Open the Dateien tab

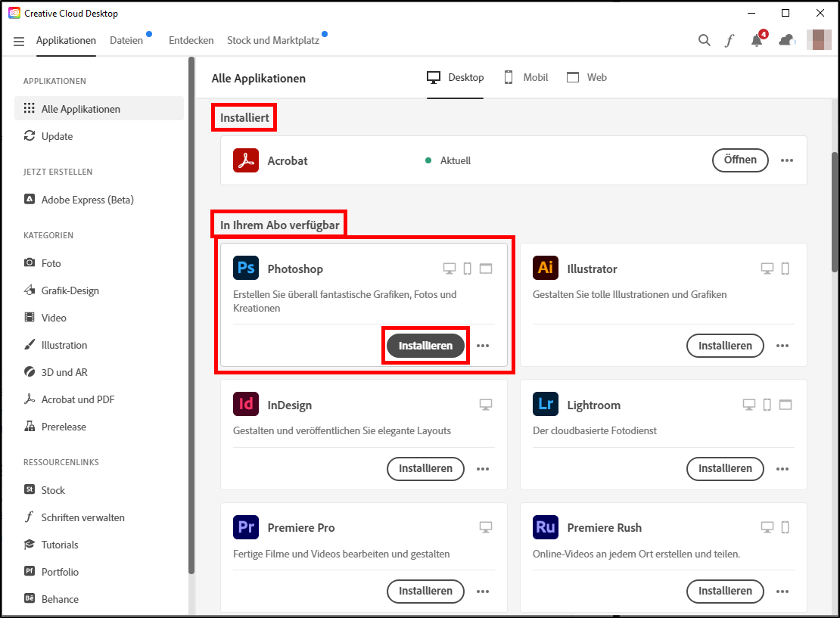point(126,41)
